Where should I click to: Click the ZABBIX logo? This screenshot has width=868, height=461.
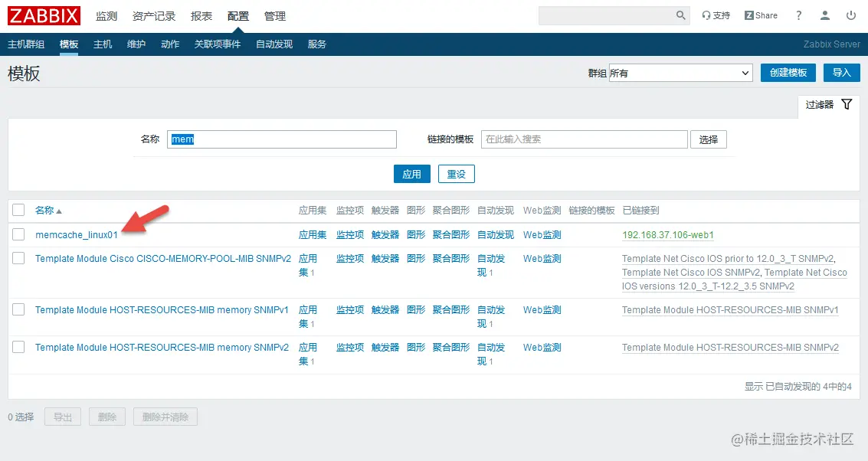point(44,15)
